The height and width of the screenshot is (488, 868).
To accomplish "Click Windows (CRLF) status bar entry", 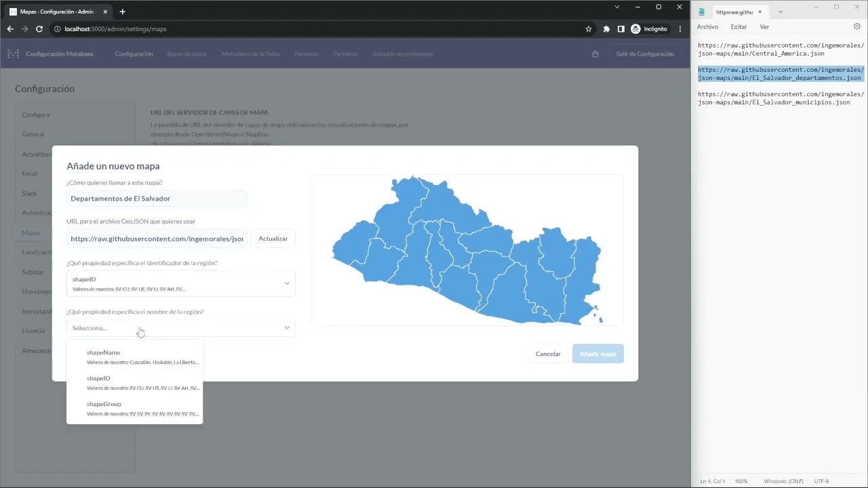I will pyautogui.click(x=783, y=481).
